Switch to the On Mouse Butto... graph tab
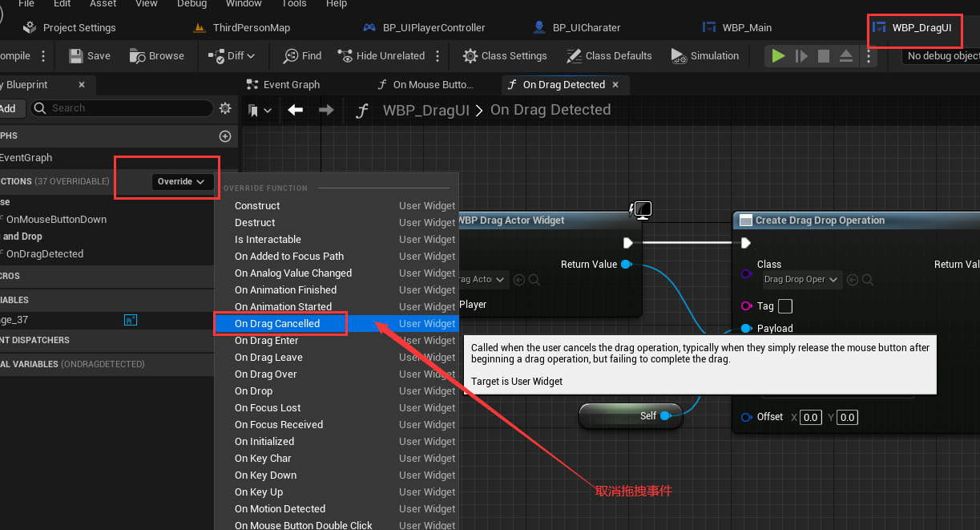 [425, 84]
